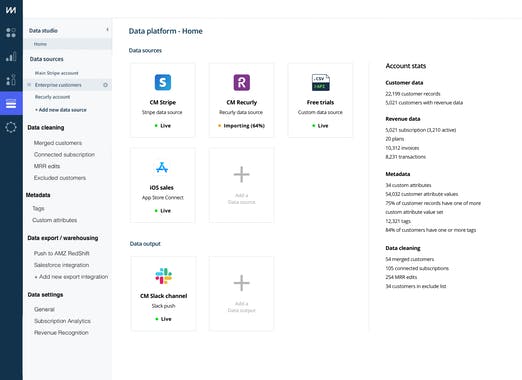
Task: Click the iOS sales card title
Action: 161,188
